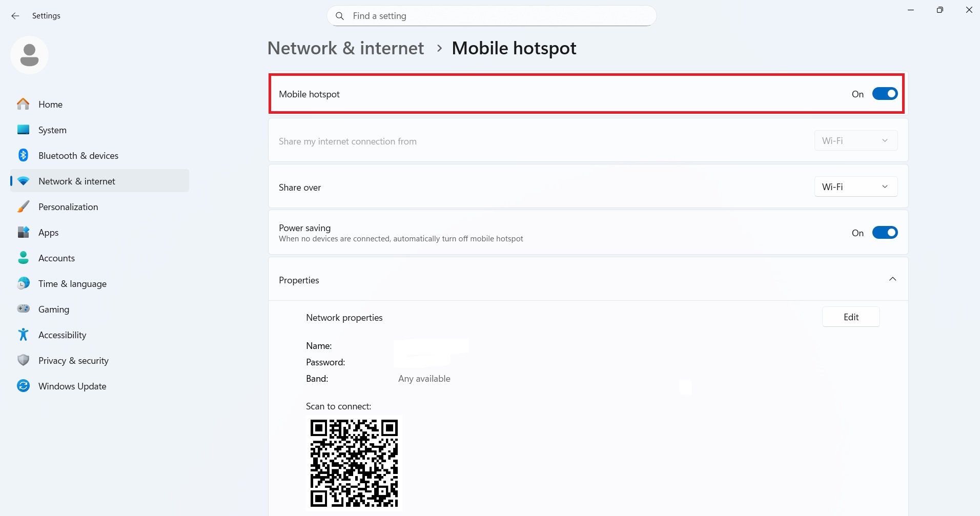Open Accessibility settings
Screen dimensions: 980x516
pos(62,335)
